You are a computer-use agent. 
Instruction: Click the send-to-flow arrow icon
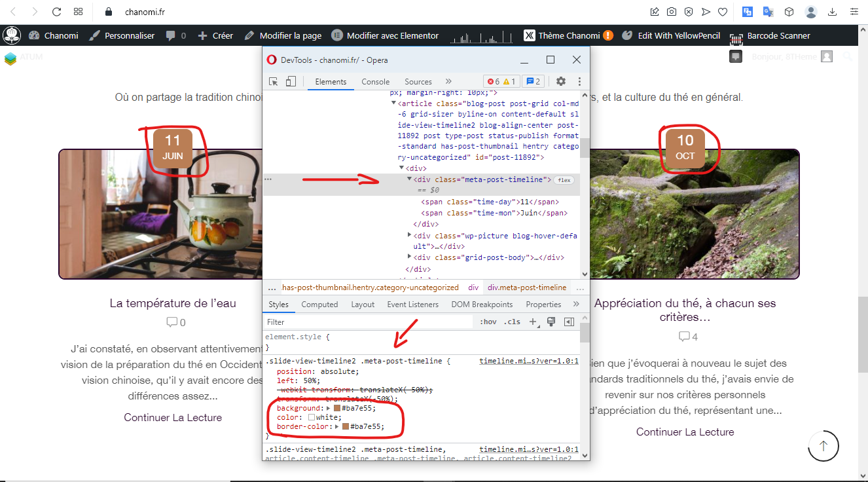point(706,12)
